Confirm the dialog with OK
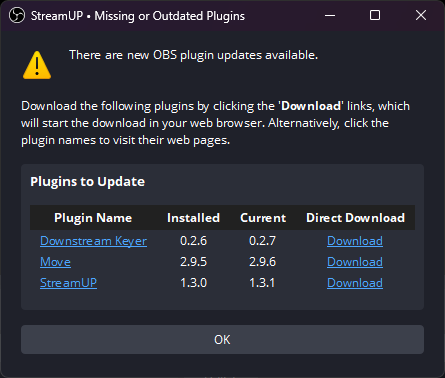The image size is (445, 378). coord(222,340)
